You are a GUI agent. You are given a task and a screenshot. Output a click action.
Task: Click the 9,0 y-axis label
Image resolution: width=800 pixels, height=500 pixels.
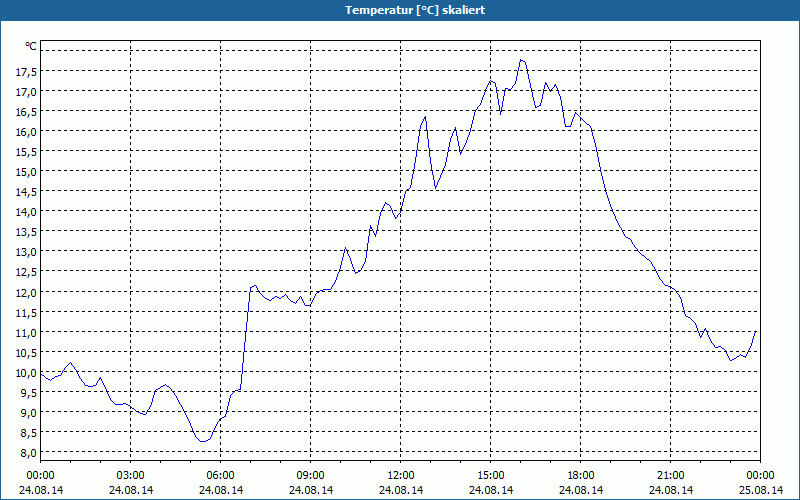29,413
